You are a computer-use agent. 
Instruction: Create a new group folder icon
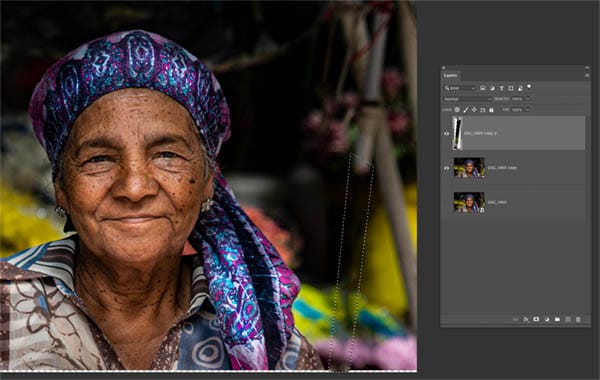click(558, 319)
